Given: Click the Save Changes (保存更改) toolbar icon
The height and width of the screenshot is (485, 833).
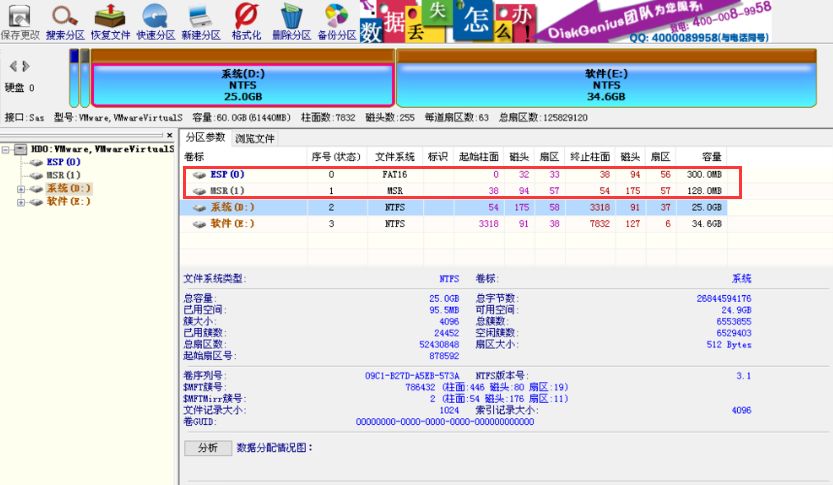Looking at the screenshot, I should [20, 22].
